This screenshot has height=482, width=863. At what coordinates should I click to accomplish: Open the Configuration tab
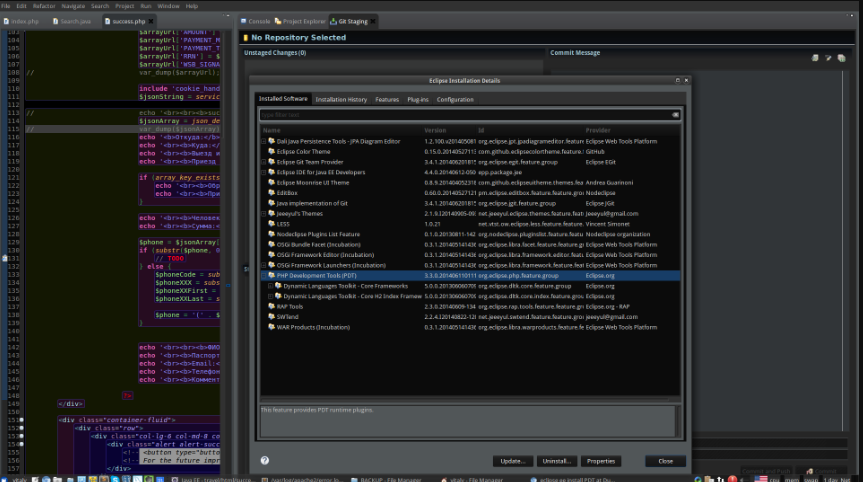click(x=455, y=100)
